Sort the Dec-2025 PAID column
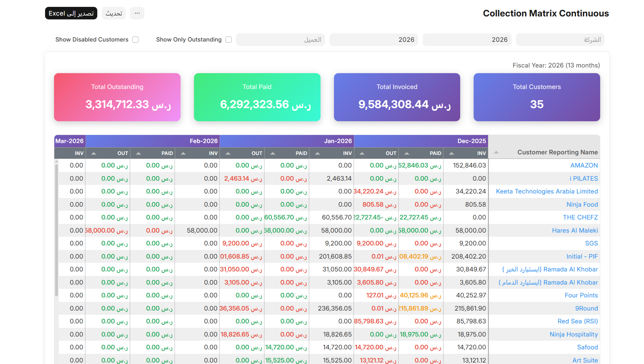The height and width of the screenshot is (364, 644). [406, 153]
